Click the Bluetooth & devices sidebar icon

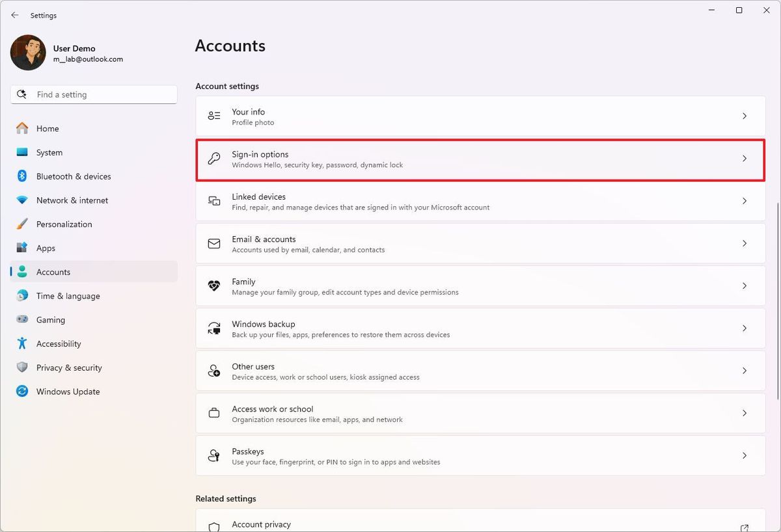pos(22,176)
